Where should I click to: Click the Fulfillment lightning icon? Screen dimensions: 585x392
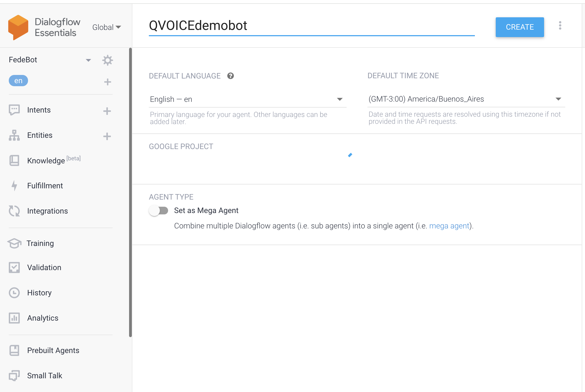[x=14, y=186]
